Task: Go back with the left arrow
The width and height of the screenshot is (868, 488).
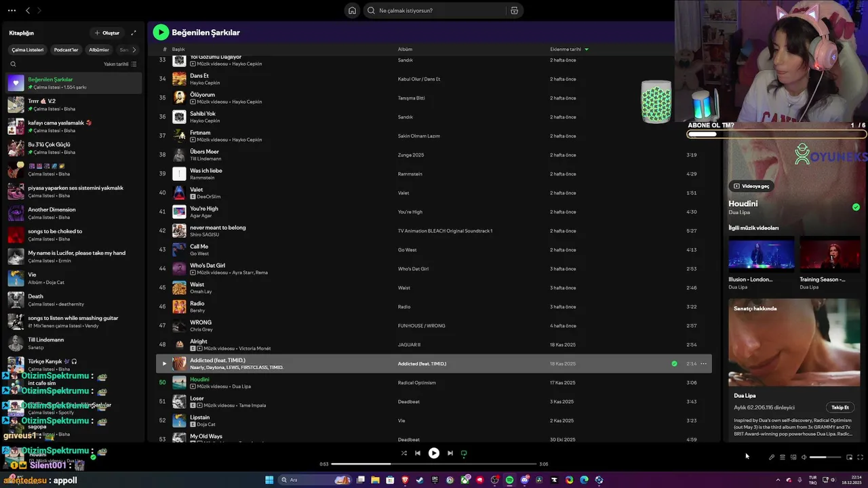Action: 28,10
